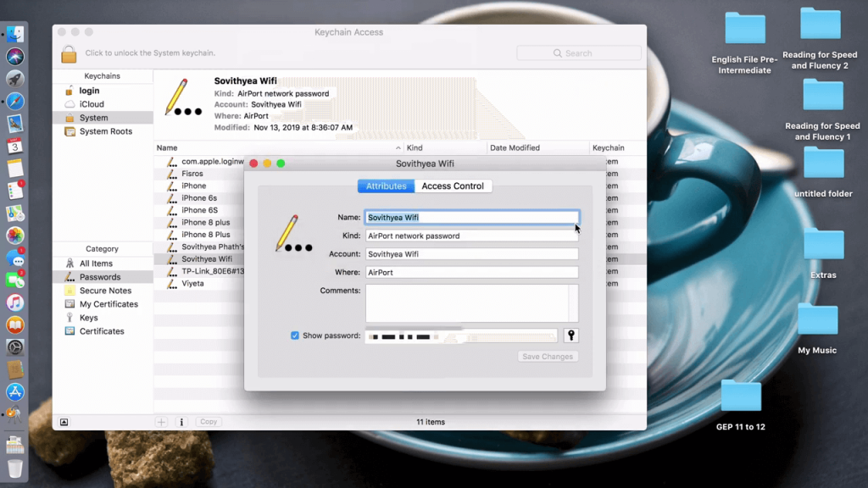Open the English File Pre-Intermediate folder
Image resolution: width=868 pixels, height=488 pixels.
click(745, 29)
